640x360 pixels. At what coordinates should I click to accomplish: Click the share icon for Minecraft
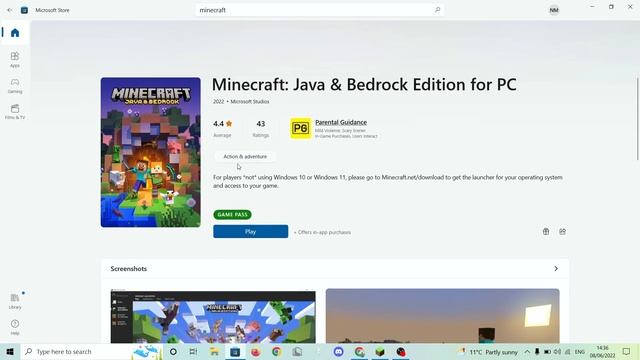[x=562, y=231]
